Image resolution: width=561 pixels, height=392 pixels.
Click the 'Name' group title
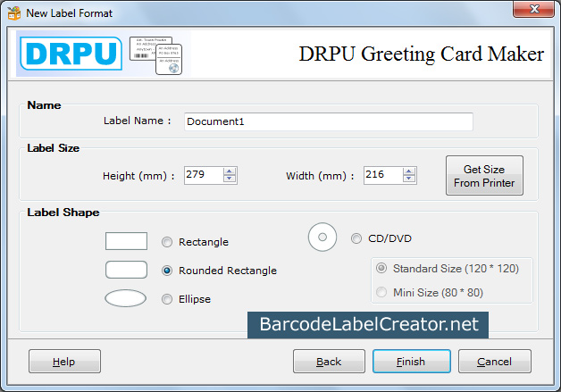coord(44,105)
